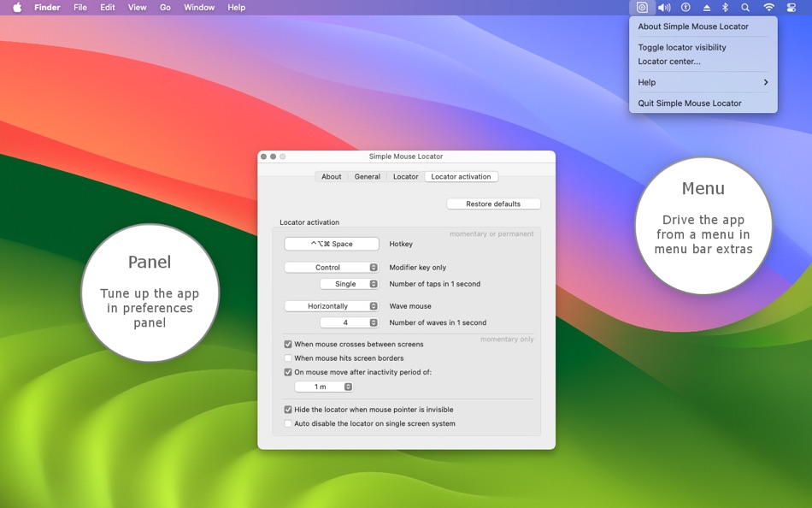Viewport: 812px width, 508px height.
Task: Open the File menu
Action: click(x=80, y=7)
